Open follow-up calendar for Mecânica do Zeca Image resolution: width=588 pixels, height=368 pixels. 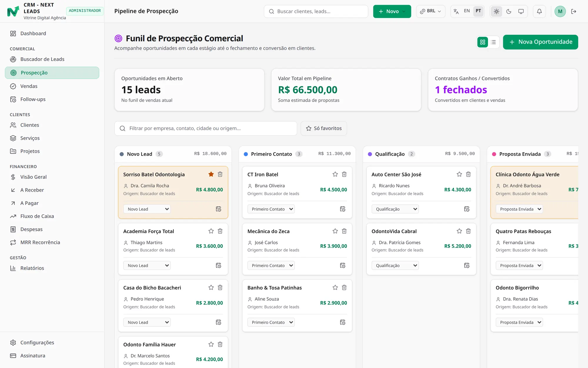click(x=343, y=266)
